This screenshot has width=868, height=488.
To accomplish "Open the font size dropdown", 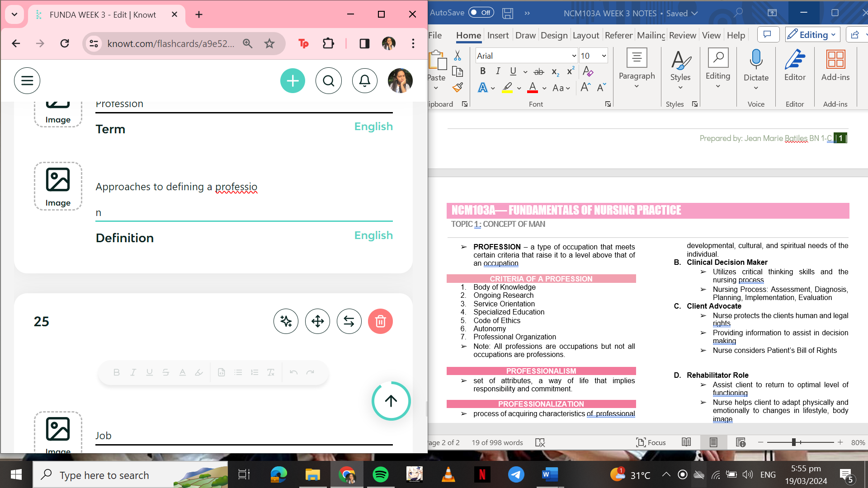I will pos(604,56).
